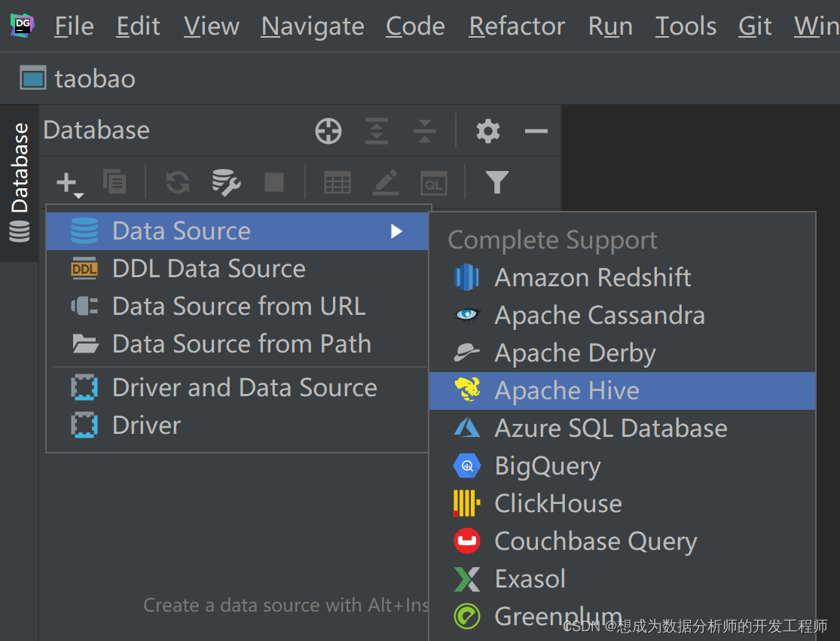Click the plus New data source icon
Image resolution: width=840 pixels, height=641 pixels.
tap(68, 182)
